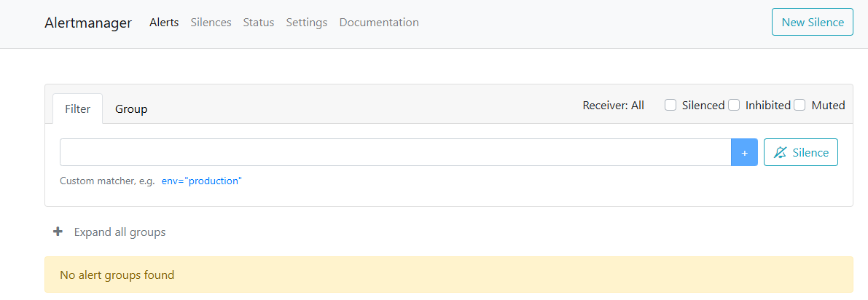Image resolution: width=868 pixels, height=300 pixels.
Task: Select the Filter tab
Action: [x=77, y=109]
